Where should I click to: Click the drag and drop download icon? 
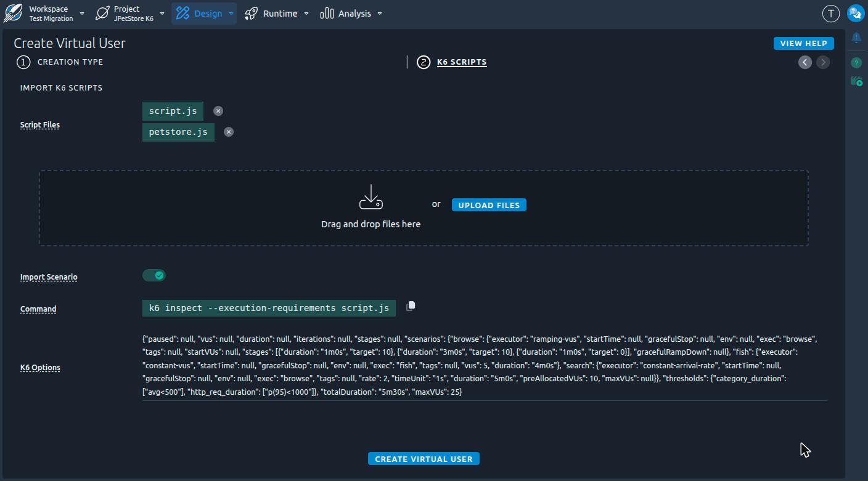pyautogui.click(x=371, y=197)
